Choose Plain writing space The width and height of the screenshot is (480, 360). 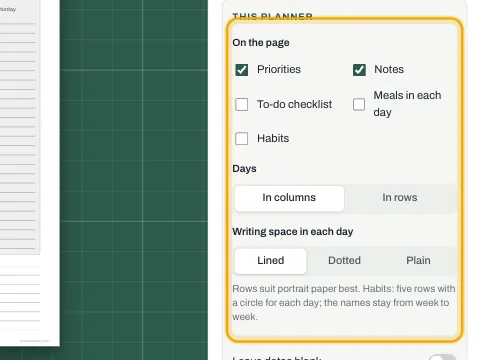(x=418, y=261)
